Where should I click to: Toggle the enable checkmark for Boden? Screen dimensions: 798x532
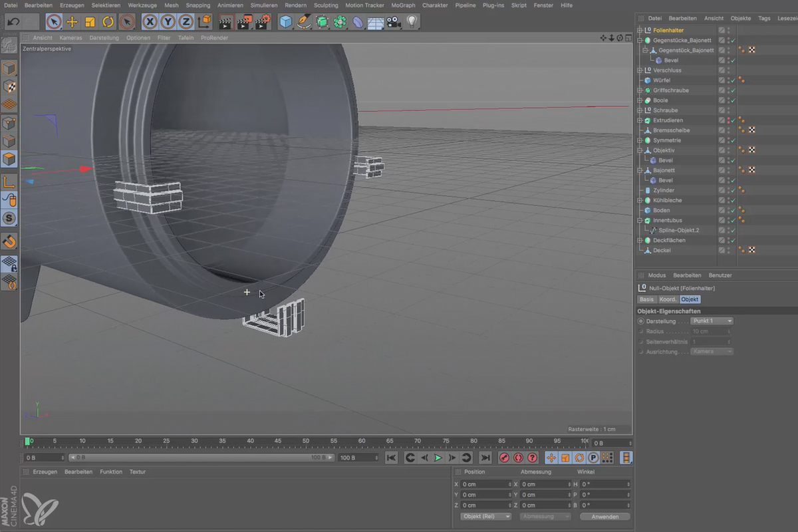coord(733,210)
